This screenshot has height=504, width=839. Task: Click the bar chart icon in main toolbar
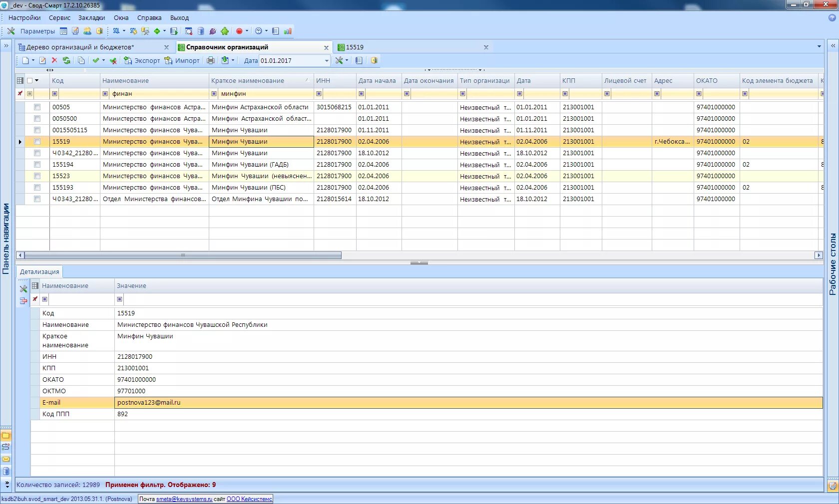pyautogui.click(x=288, y=31)
